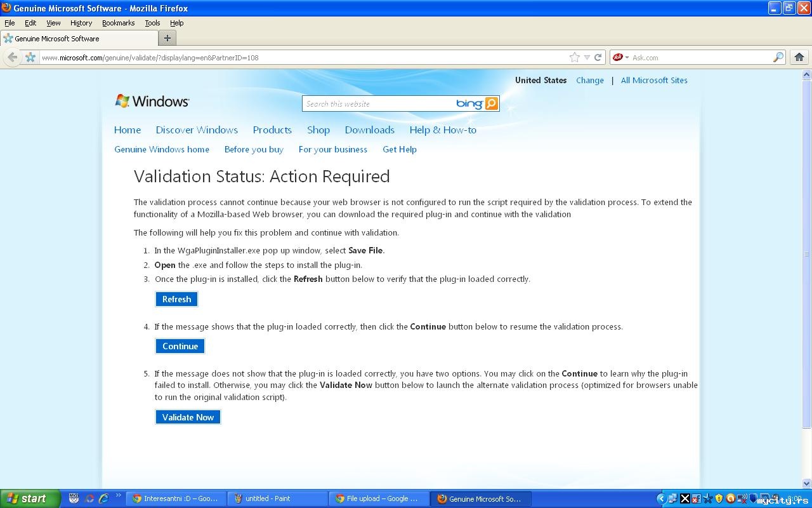This screenshot has height=508, width=812.
Task: Click the address bar URL field
Action: [303, 57]
